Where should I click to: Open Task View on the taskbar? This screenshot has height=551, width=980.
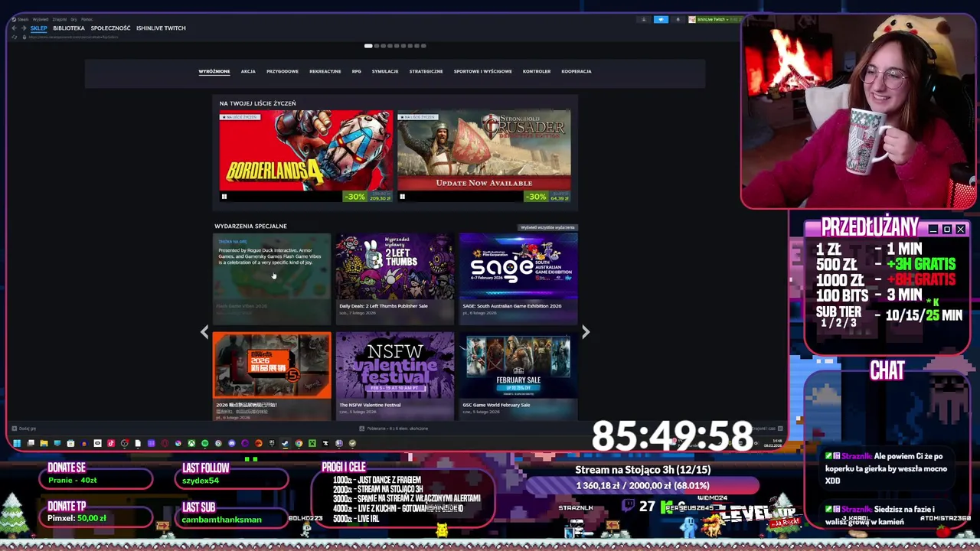[x=30, y=443]
